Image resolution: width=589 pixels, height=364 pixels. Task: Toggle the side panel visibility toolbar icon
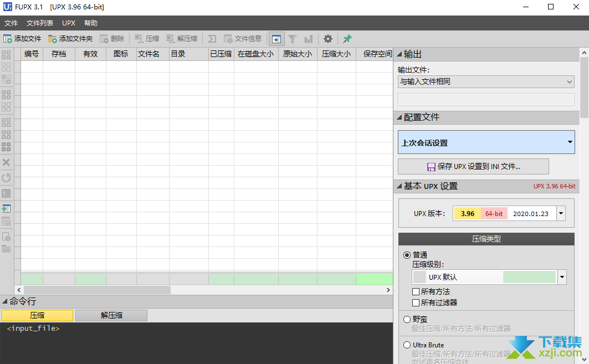click(x=276, y=39)
